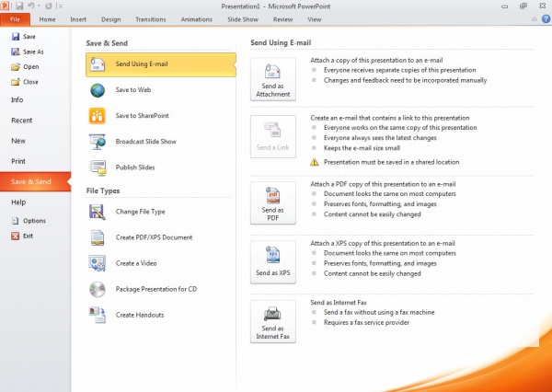Click 'Requires a fax service provider' text
The height and width of the screenshot is (392, 552).
[x=366, y=323]
